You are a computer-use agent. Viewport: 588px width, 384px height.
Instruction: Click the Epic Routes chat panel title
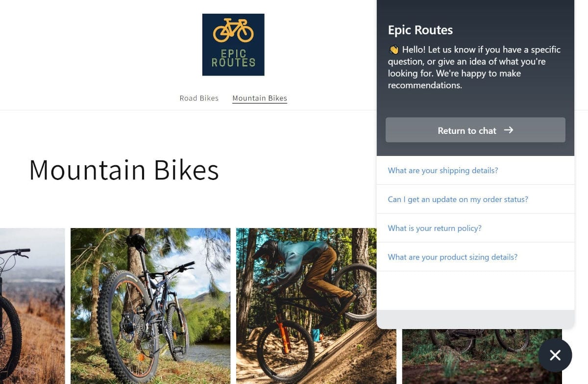(x=420, y=30)
